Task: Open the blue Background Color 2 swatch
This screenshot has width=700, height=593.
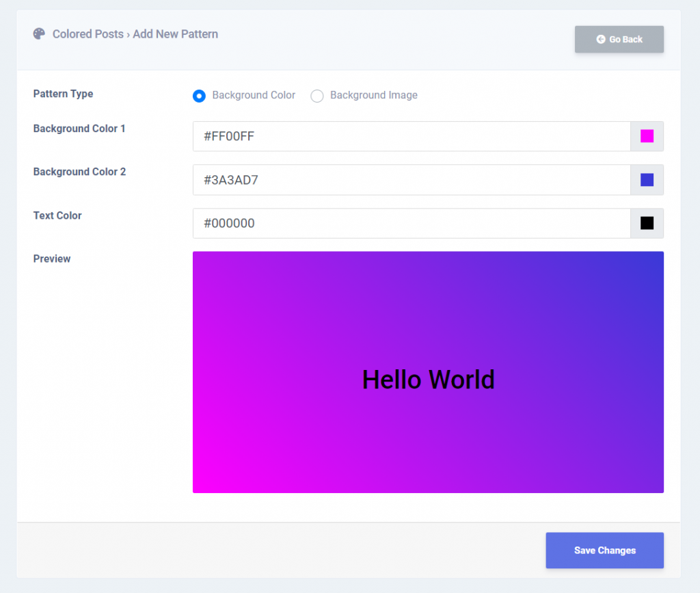Action: pyautogui.click(x=647, y=180)
